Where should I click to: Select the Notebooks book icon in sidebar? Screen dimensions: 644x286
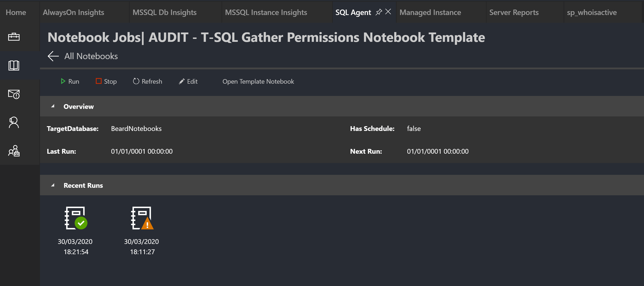(x=14, y=65)
